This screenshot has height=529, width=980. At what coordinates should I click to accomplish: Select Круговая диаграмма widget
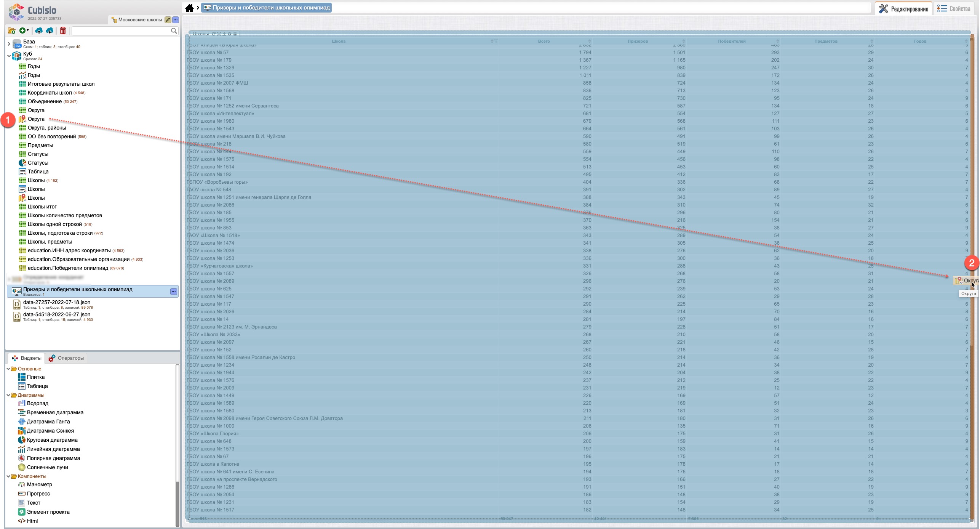click(52, 440)
